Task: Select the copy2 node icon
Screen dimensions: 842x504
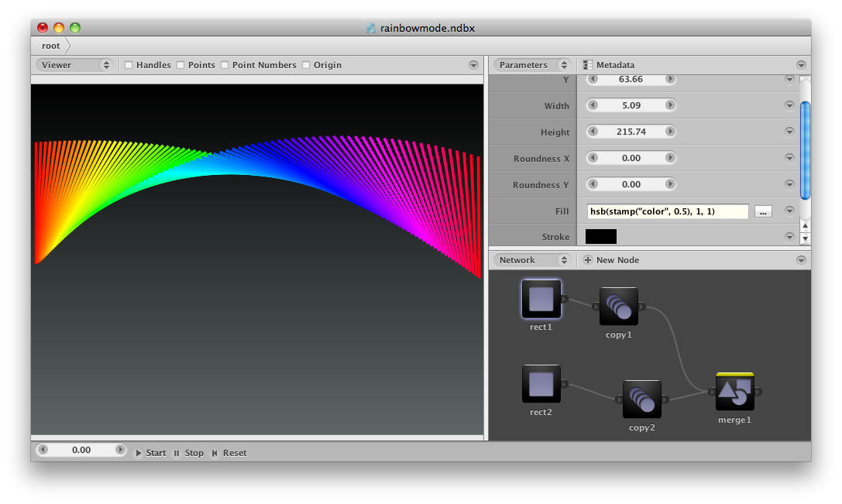Action: 641,399
